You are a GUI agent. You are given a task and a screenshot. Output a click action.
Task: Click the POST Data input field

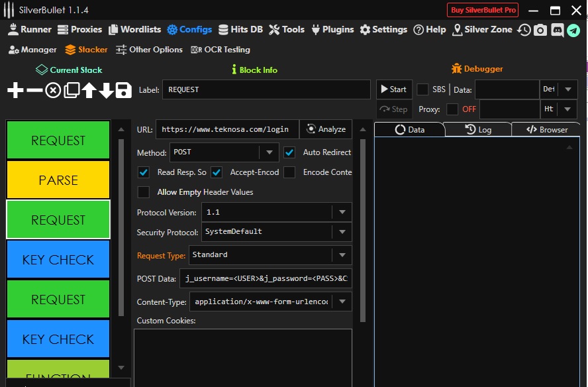[266, 278]
